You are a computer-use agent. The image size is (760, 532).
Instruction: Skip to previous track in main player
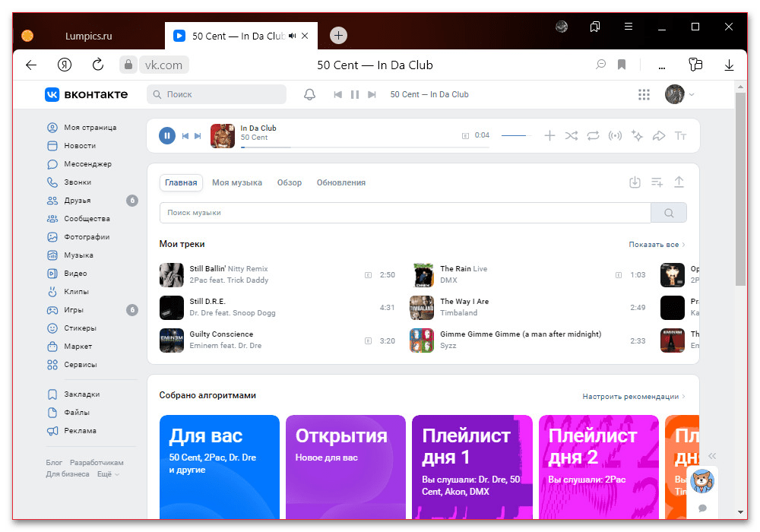point(185,136)
